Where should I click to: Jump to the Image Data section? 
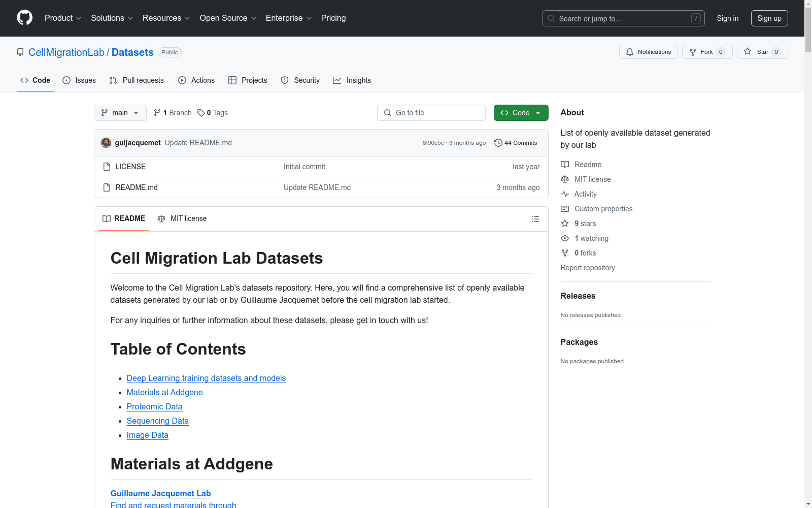click(x=147, y=435)
